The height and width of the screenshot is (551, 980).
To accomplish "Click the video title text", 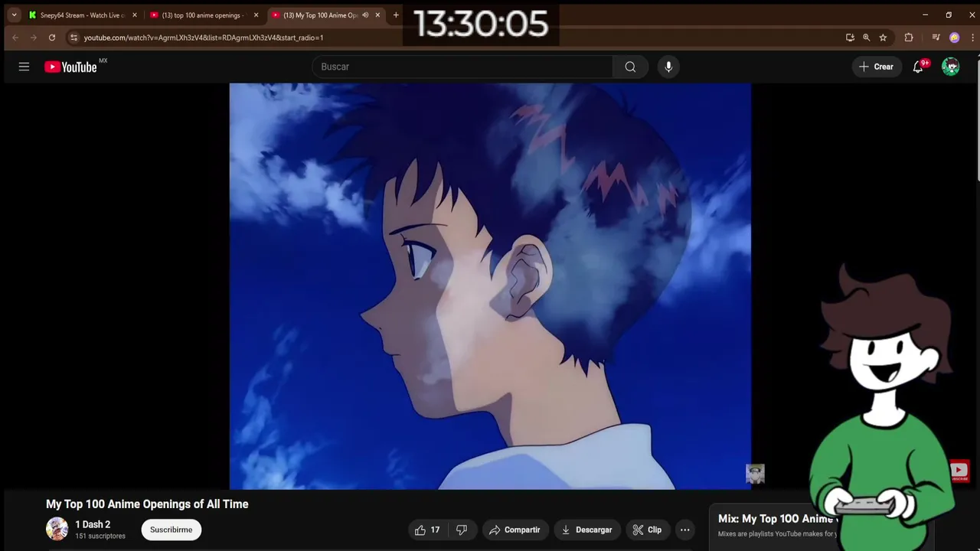I will (147, 504).
